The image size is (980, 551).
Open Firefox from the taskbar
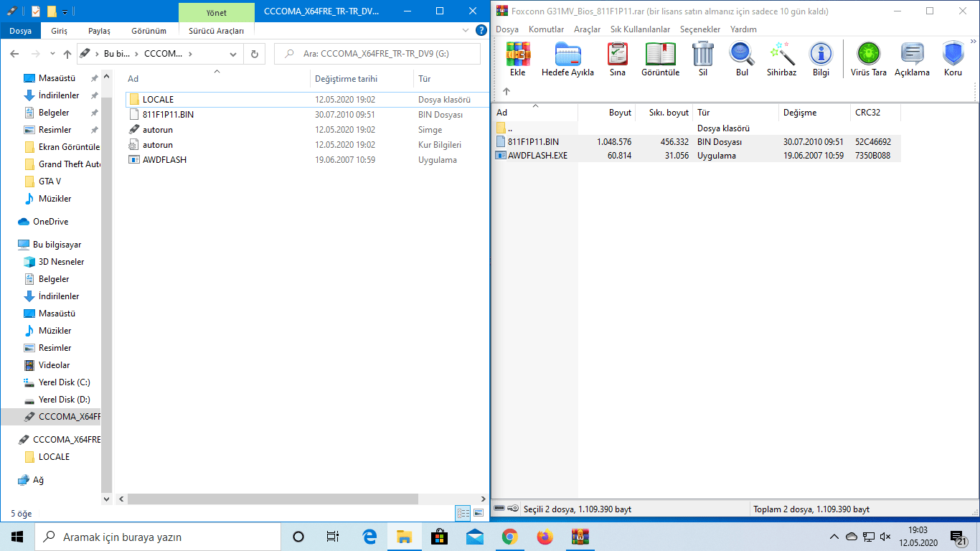coord(545,537)
